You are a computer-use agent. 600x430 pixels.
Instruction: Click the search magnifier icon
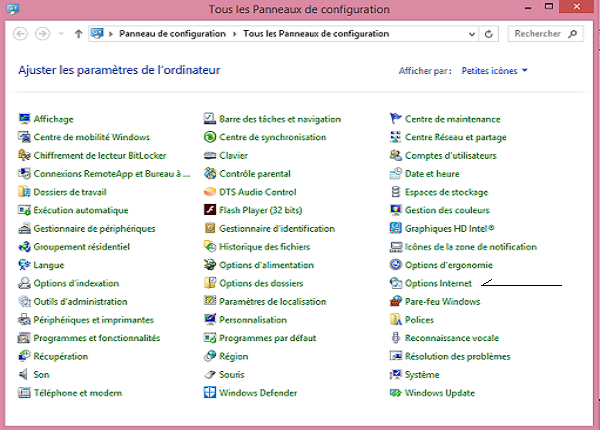click(572, 34)
